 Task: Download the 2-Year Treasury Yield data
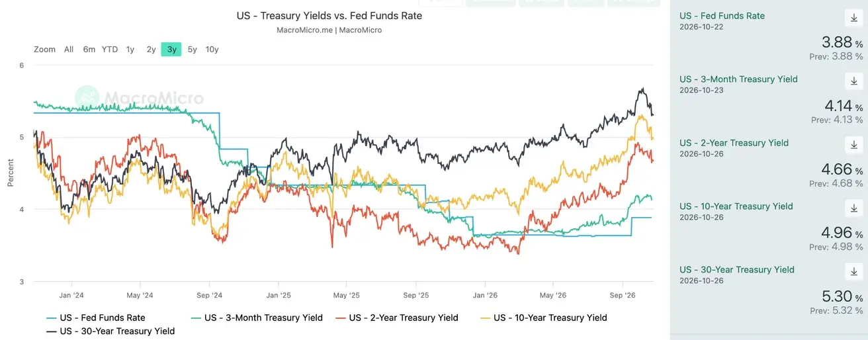coord(852,144)
